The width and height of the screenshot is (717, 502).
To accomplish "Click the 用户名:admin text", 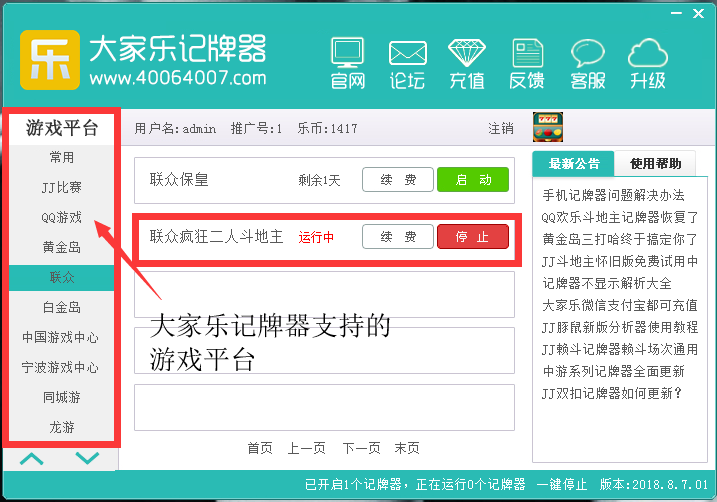I will tap(175, 128).
